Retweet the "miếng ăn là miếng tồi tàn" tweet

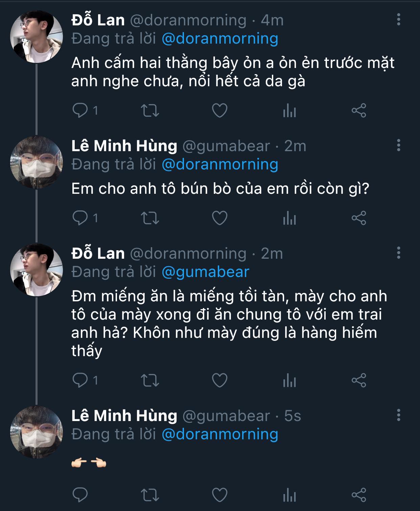150,380
